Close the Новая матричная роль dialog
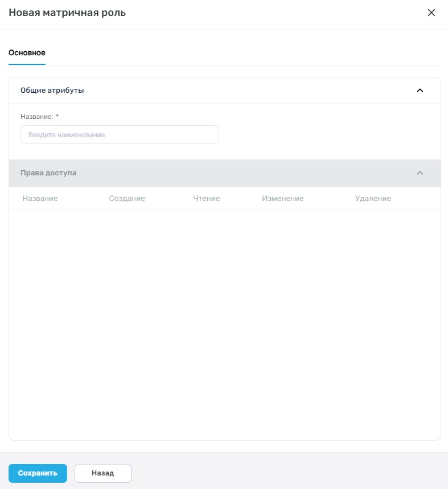Screen dimensions: 448x489 tap(431, 13)
